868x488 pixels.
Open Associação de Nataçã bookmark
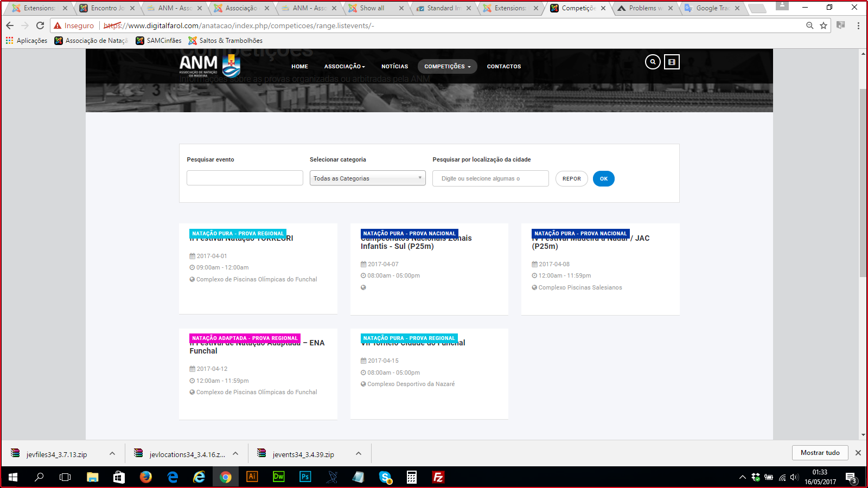91,41
